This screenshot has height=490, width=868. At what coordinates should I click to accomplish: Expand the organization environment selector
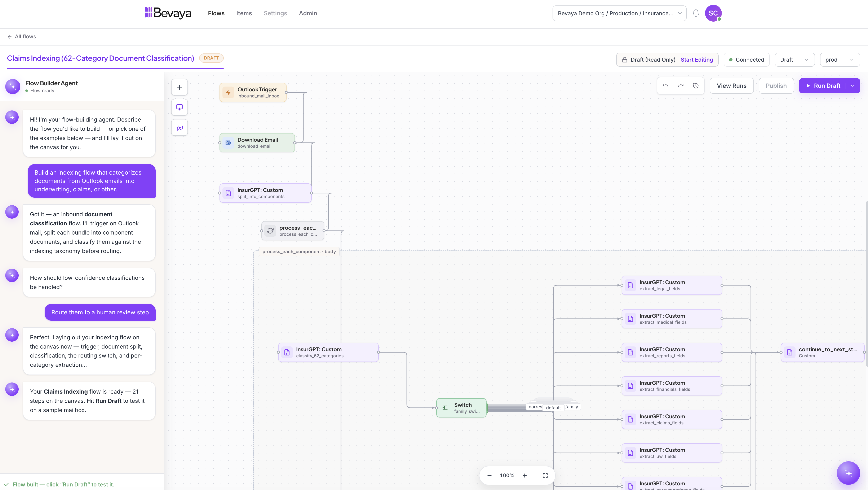pyautogui.click(x=619, y=13)
